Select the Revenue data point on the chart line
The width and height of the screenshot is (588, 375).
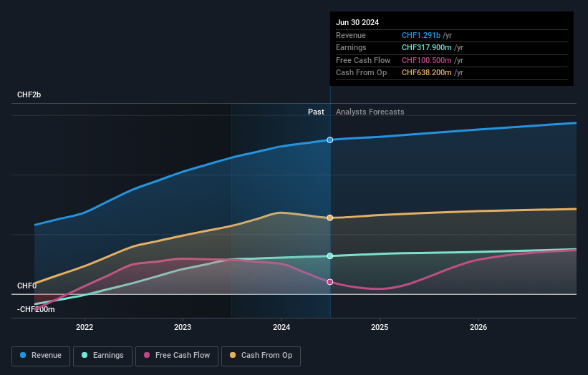tap(330, 140)
